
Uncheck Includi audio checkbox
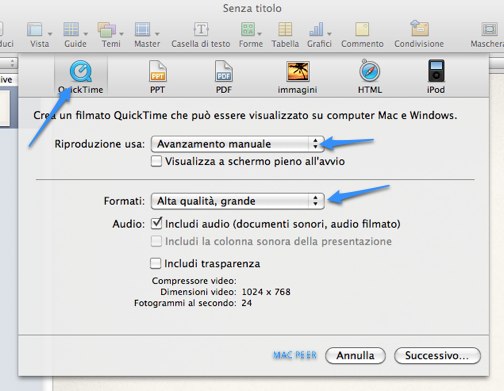click(x=156, y=223)
